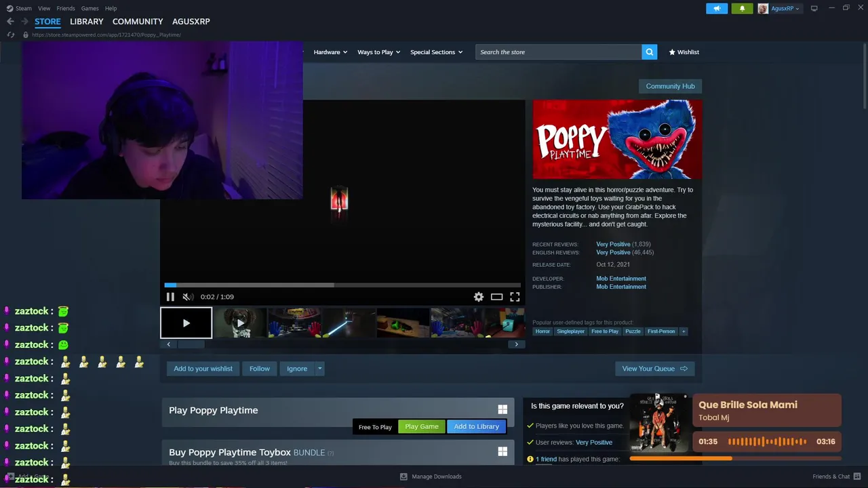The width and height of the screenshot is (868, 488).
Task: Unmute the trailer volume
Action: pos(188,297)
